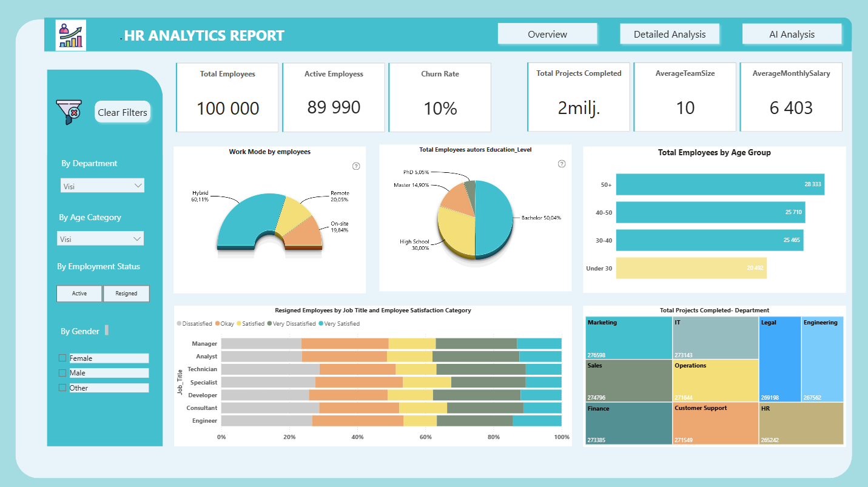
Task: Check the Male gender checkbox
Action: pyautogui.click(x=62, y=373)
